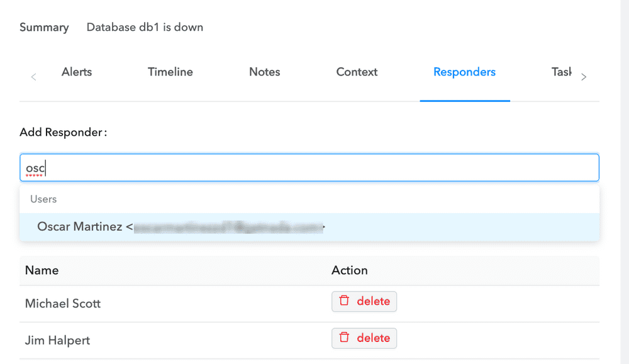Click the incident summary Database db1 is down
This screenshot has width=629, height=364.
click(145, 27)
